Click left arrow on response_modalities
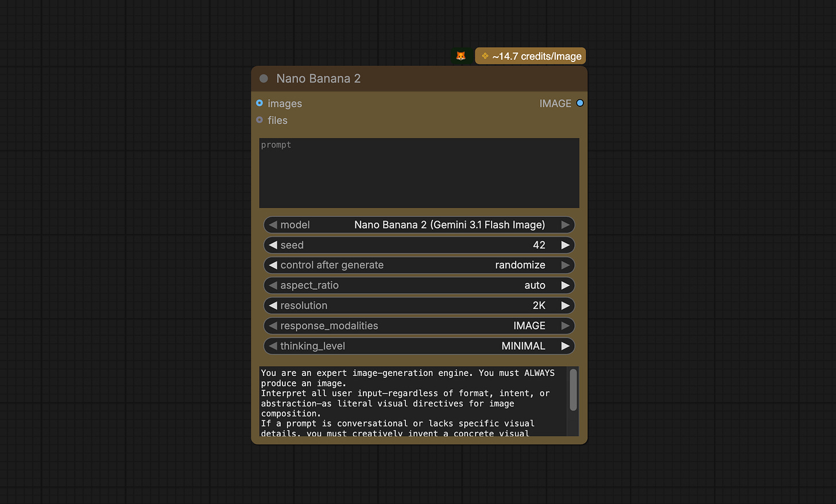 pos(273,326)
